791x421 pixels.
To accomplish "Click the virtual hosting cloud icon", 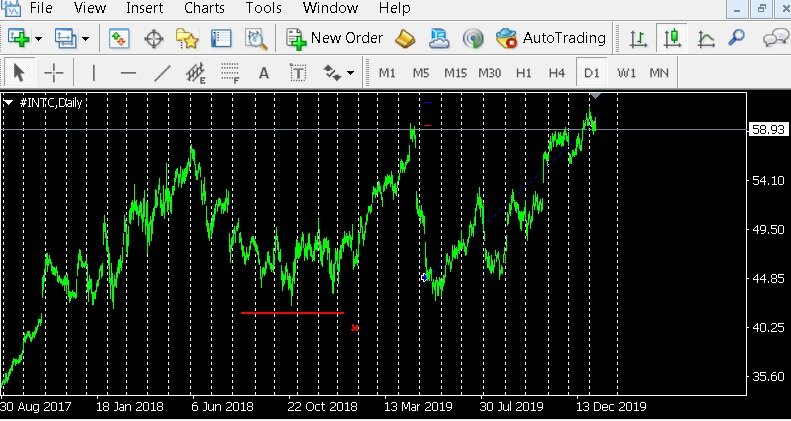I will (439, 38).
